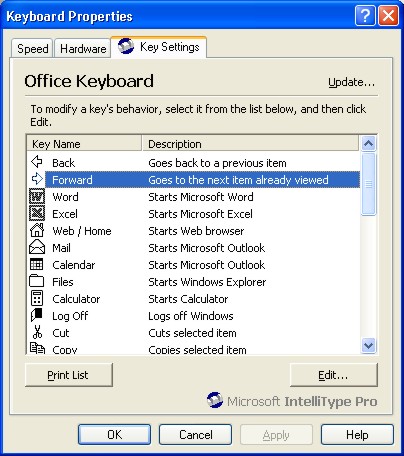
Task: Select the Mail envelope icon
Action: [37, 247]
